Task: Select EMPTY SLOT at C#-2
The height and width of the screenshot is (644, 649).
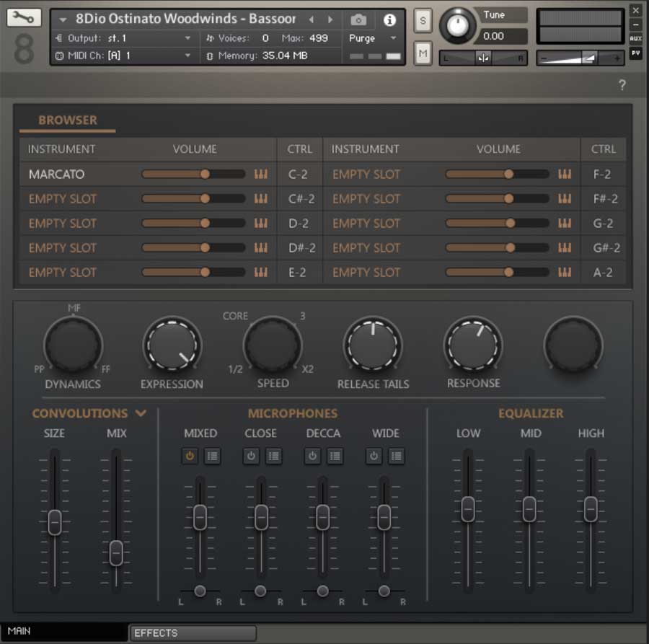Action: click(63, 198)
